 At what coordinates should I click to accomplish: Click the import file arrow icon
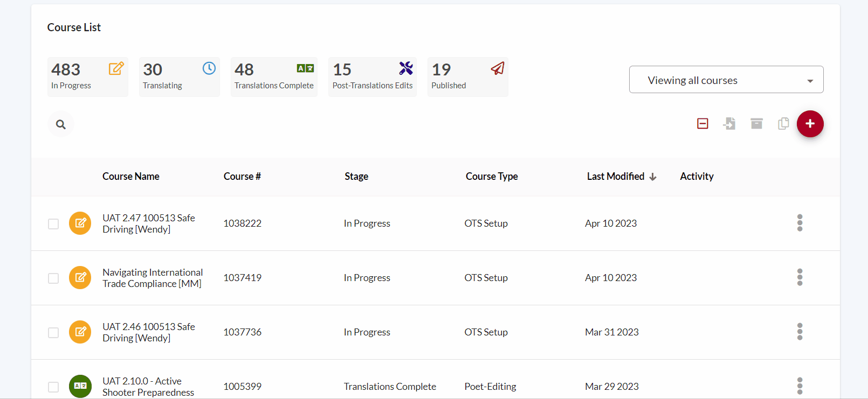(729, 124)
